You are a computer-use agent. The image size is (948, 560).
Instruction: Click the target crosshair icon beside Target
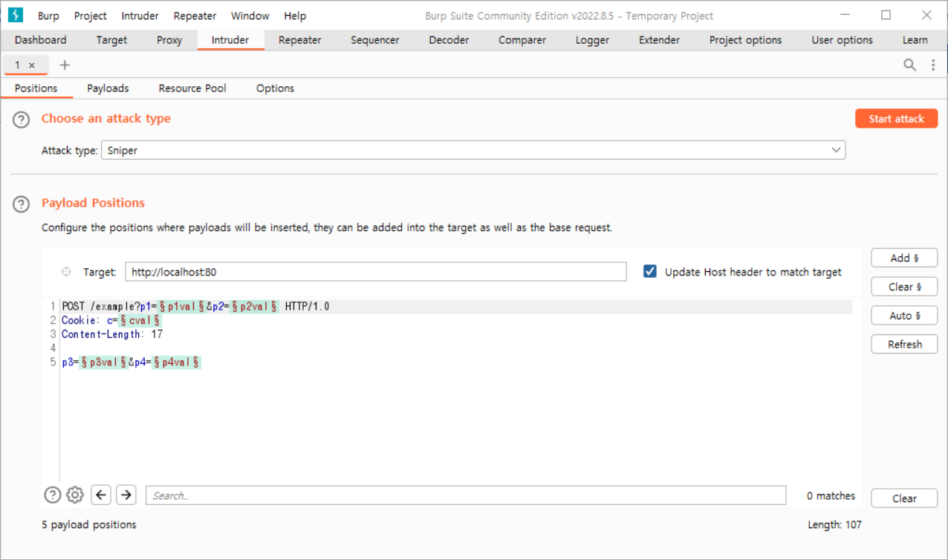(x=66, y=272)
